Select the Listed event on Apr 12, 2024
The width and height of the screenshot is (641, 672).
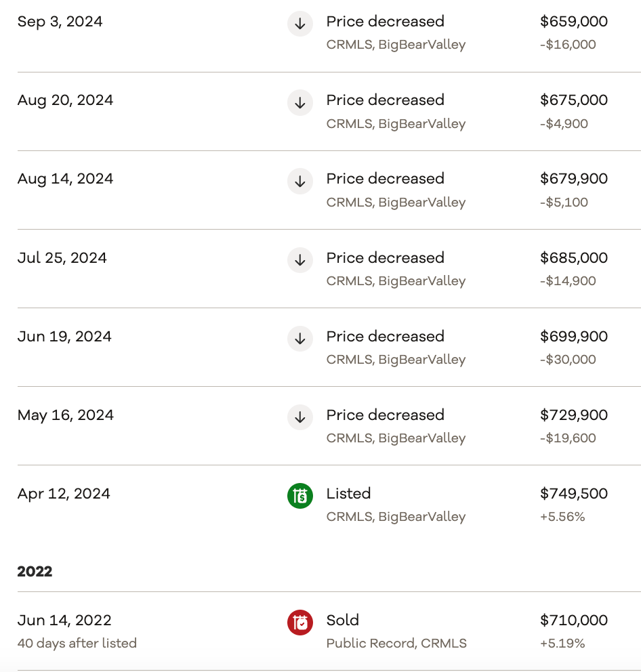(348, 494)
